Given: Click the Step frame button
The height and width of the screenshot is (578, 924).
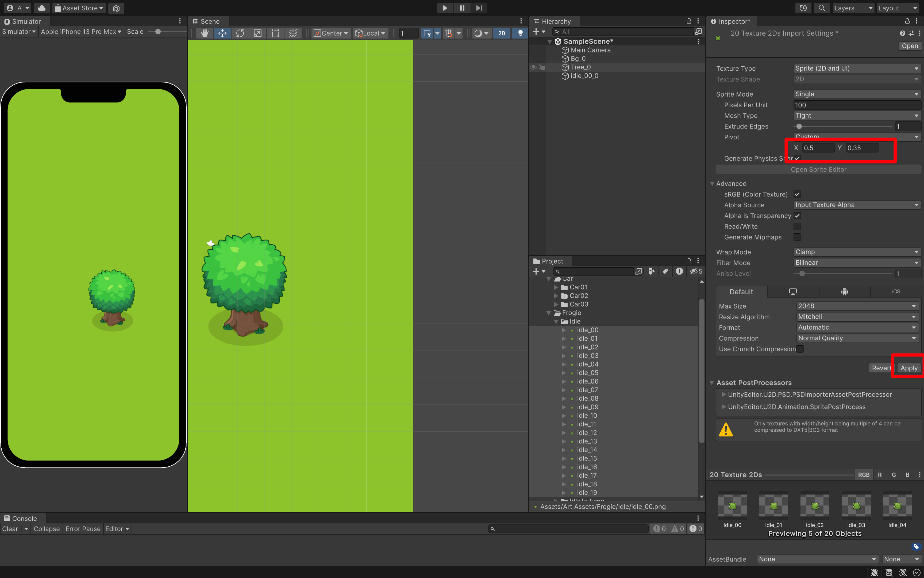Looking at the screenshot, I should [x=479, y=8].
